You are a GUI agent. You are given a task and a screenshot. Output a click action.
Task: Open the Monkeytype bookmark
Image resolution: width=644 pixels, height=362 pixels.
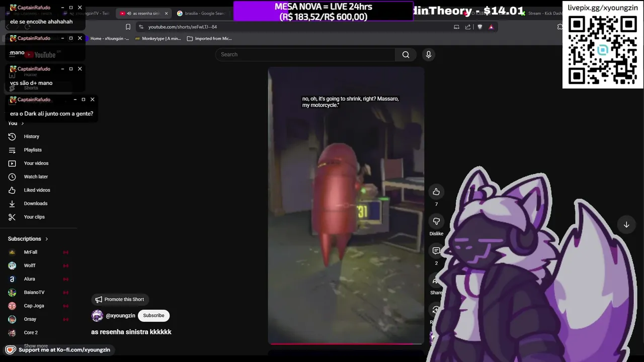click(x=157, y=39)
